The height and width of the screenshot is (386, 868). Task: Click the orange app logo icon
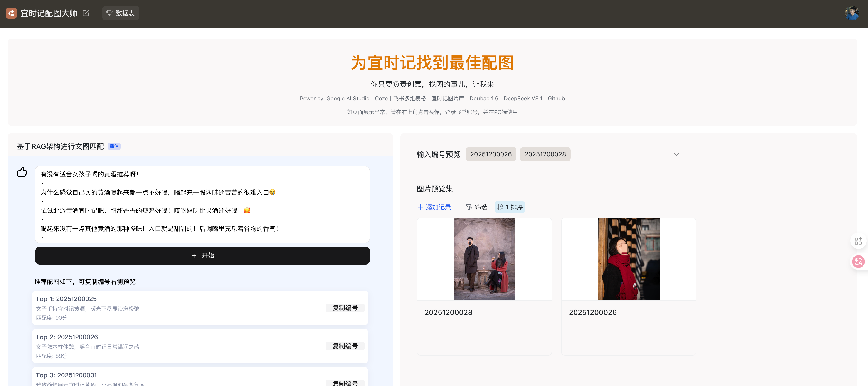(x=11, y=13)
